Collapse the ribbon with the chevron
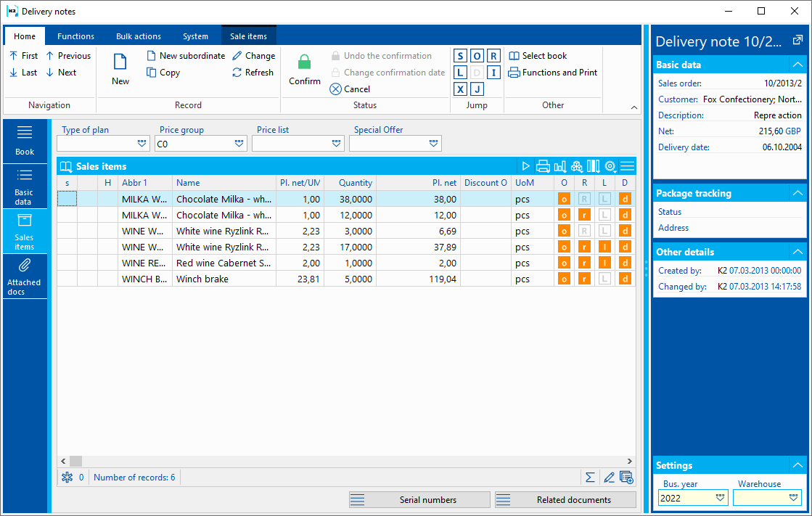812x516 pixels. (x=634, y=107)
